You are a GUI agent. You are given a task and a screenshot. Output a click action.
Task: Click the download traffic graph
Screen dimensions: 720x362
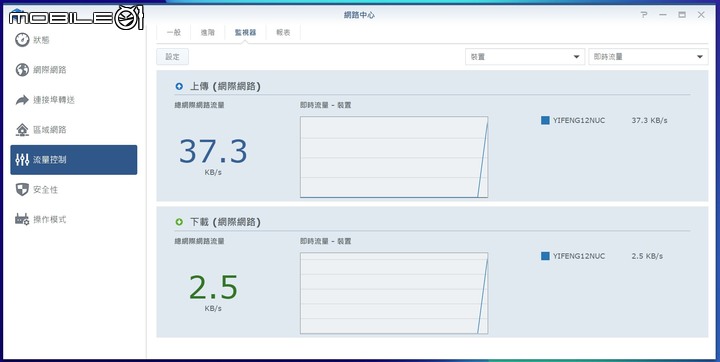tap(394, 293)
